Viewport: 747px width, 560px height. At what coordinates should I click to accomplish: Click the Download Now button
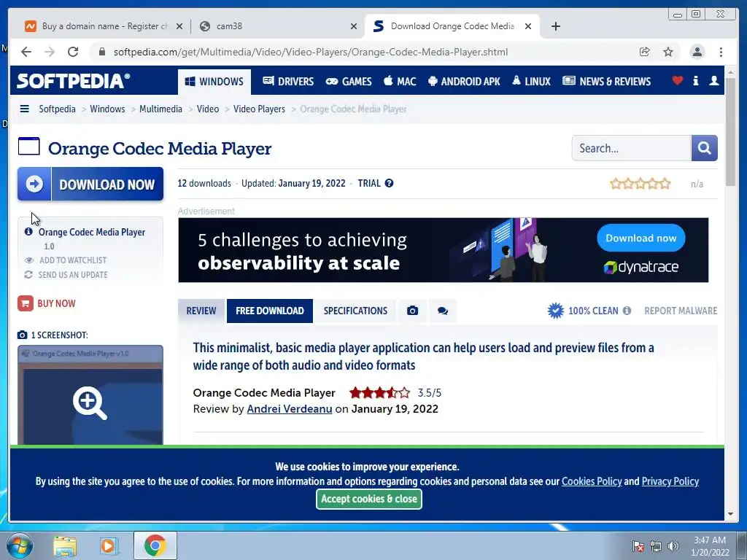(90, 184)
